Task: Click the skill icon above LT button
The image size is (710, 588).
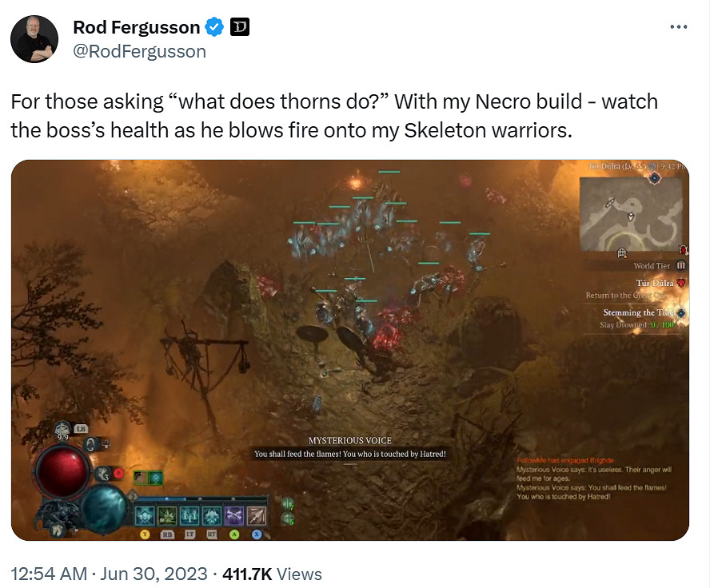Action: [189, 515]
